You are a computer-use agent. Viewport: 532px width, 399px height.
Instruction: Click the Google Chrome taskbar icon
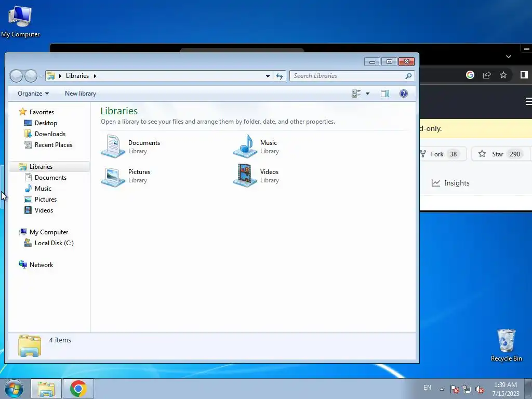78,389
